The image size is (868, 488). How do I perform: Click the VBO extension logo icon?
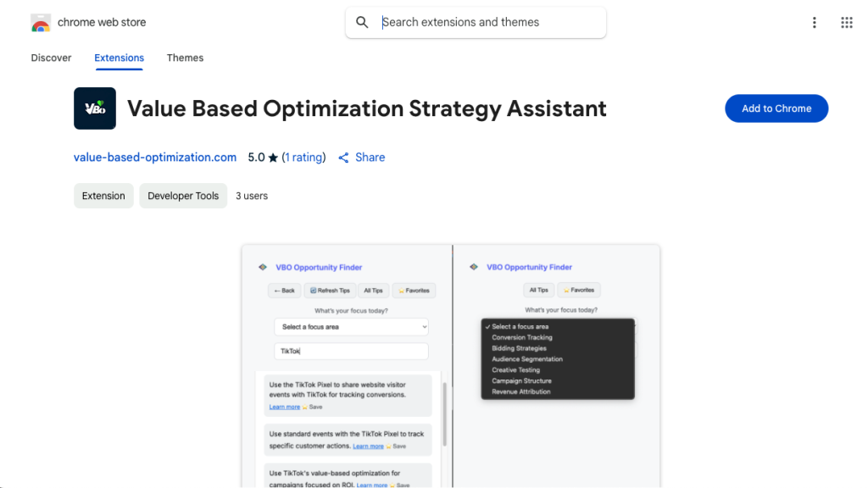pos(95,108)
